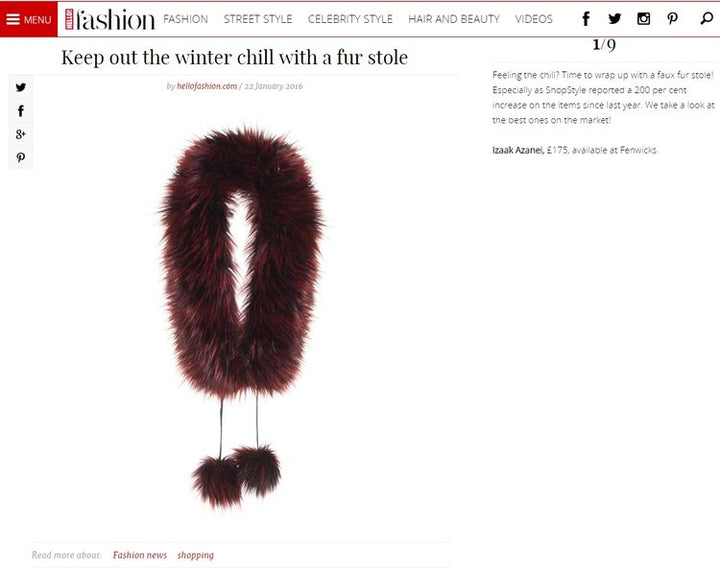This screenshot has width=720, height=572.
Task: Visit Facebook page from header icon
Action: (x=586, y=19)
